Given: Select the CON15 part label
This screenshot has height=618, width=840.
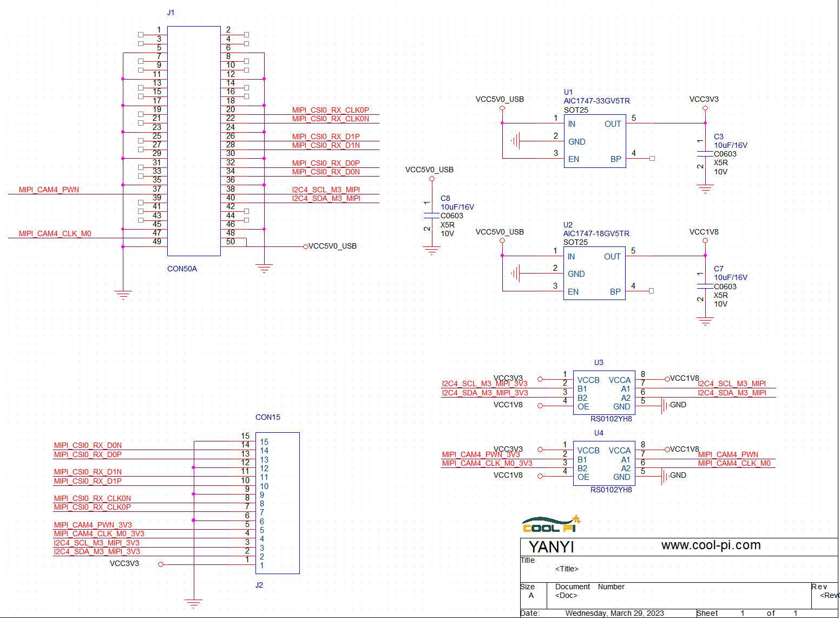Looking at the screenshot, I should (268, 417).
